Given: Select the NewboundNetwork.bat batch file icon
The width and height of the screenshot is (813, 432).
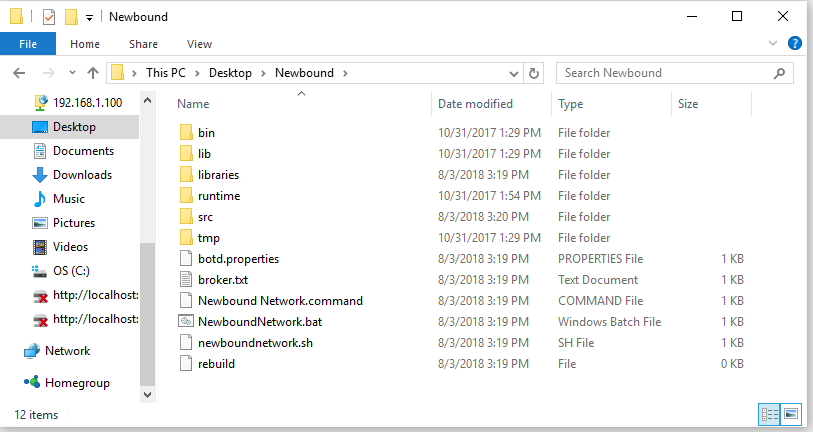Looking at the screenshot, I should tap(186, 322).
